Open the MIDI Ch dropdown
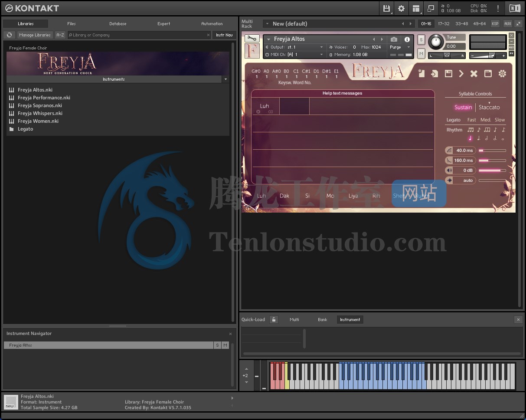The width and height of the screenshot is (526, 420). point(294,54)
